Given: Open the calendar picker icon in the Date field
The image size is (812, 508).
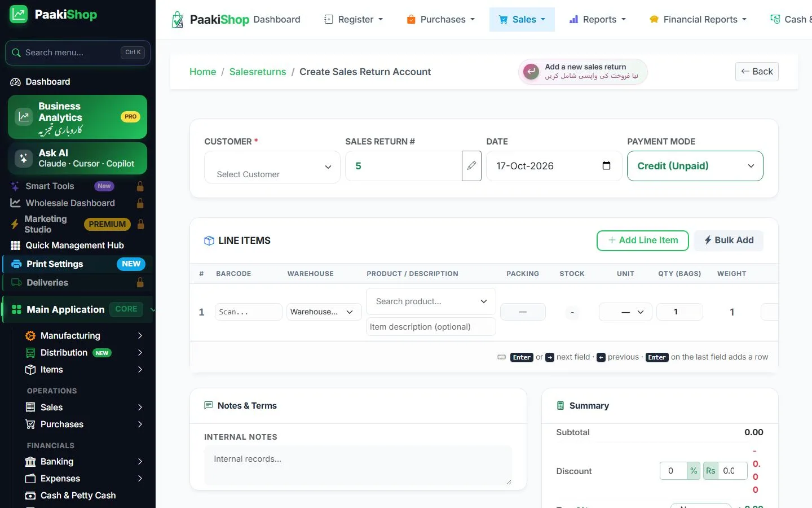Looking at the screenshot, I should (606, 166).
